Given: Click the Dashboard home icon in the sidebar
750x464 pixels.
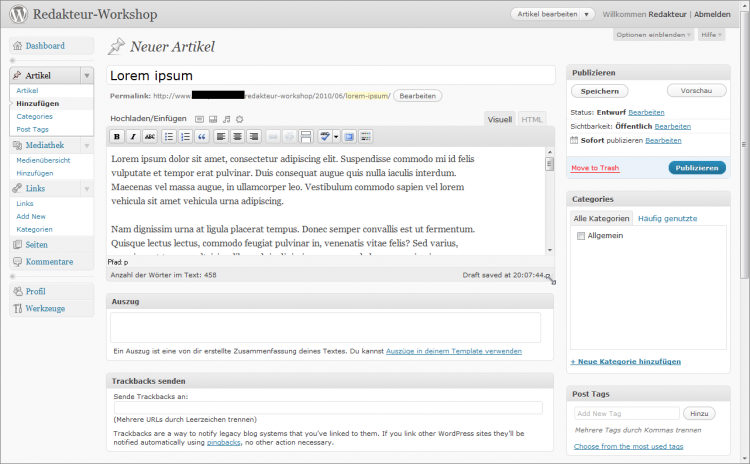Looking at the screenshot, I should point(18,46).
